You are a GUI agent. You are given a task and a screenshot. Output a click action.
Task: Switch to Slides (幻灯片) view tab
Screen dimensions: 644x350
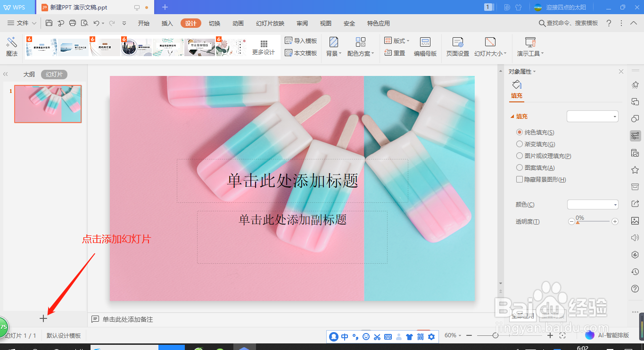pos(54,75)
